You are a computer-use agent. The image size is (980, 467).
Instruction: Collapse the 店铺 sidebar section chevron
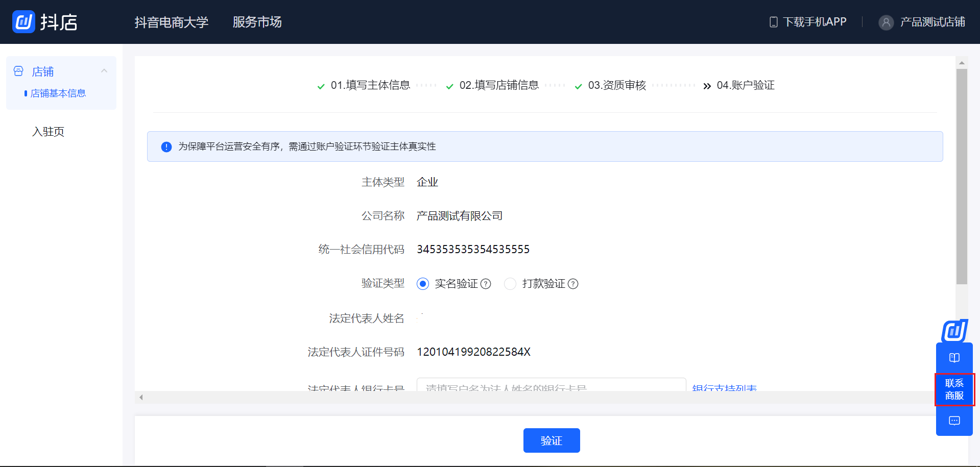click(x=104, y=71)
